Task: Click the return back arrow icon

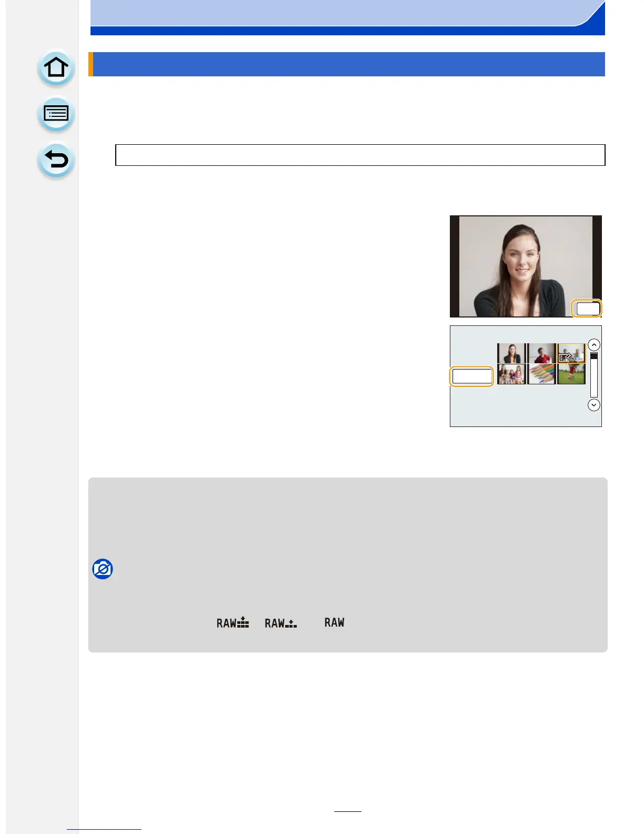Action: (x=56, y=160)
